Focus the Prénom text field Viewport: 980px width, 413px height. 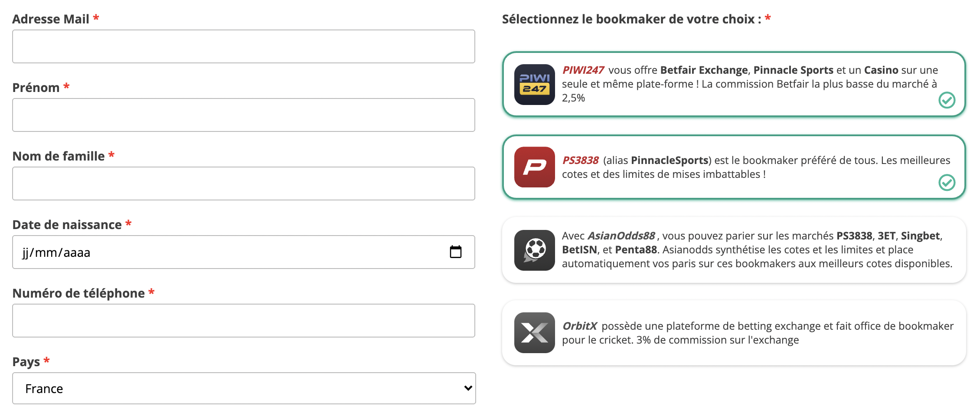(x=243, y=115)
